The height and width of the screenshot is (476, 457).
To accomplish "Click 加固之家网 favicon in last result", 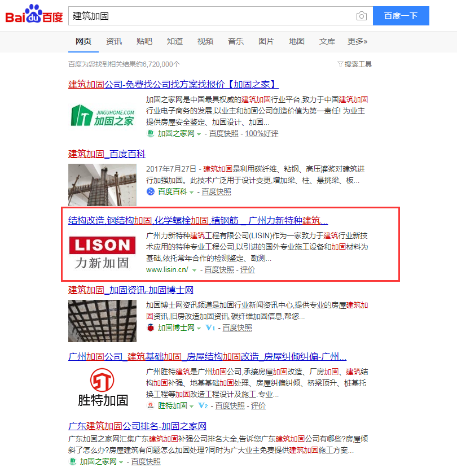I will (x=73, y=461).
